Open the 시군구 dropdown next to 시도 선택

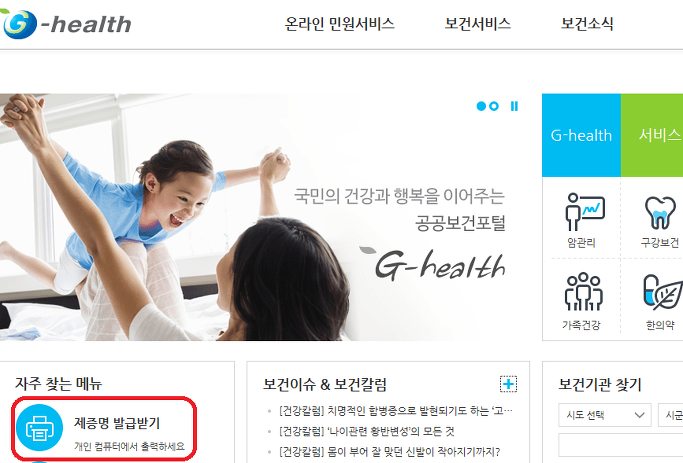pos(670,415)
